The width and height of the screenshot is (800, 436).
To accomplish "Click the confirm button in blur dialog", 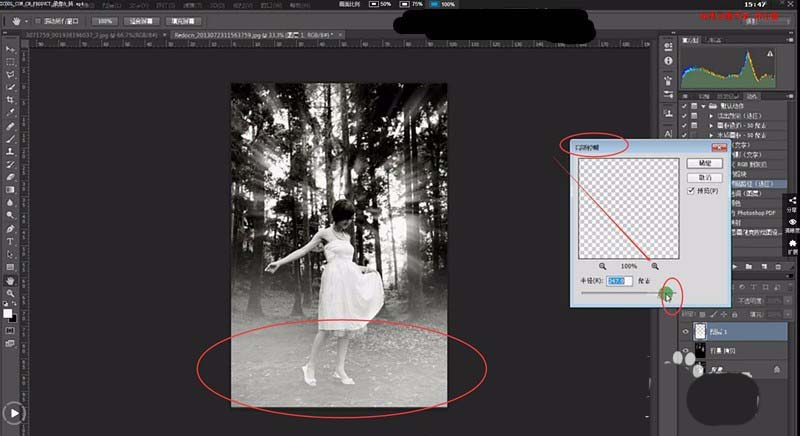I will click(x=703, y=162).
